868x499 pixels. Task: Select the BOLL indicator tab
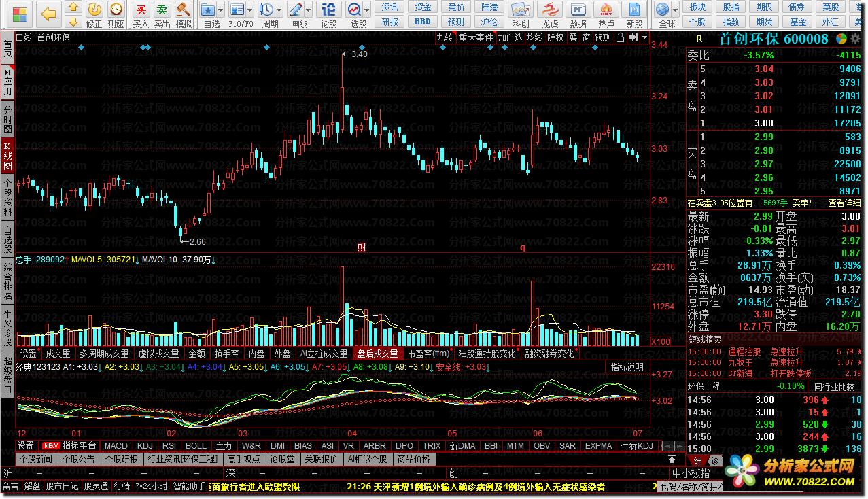(x=196, y=446)
